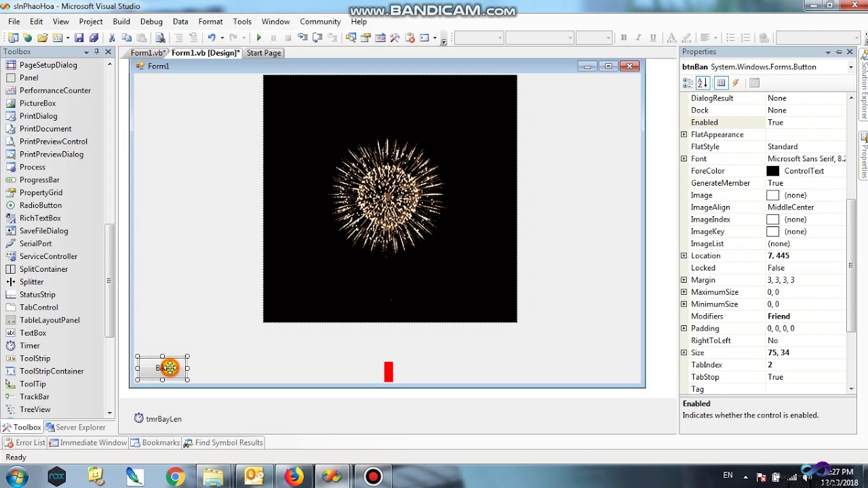Click the Object Browser toolbar icon
This screenshot has width=868, height=488.
(380, 38)
